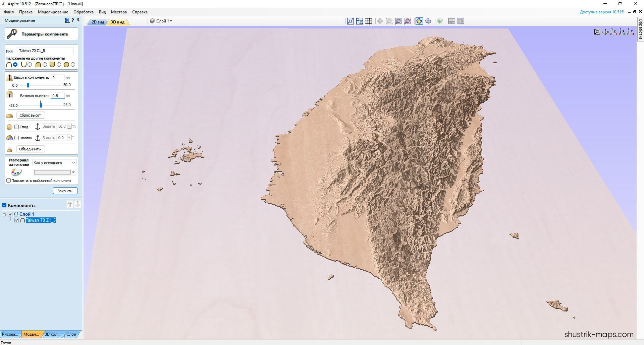The height and width of the screenshot is (345, 644).
Task: Select the Add combine mode radio button
Action: click(x=15, y=65)
